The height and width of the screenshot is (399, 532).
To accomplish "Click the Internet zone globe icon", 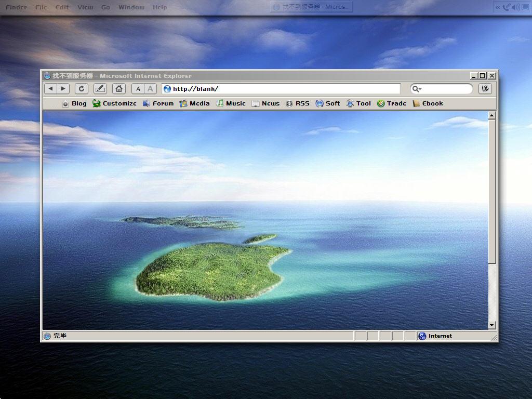I will point(422,336).
